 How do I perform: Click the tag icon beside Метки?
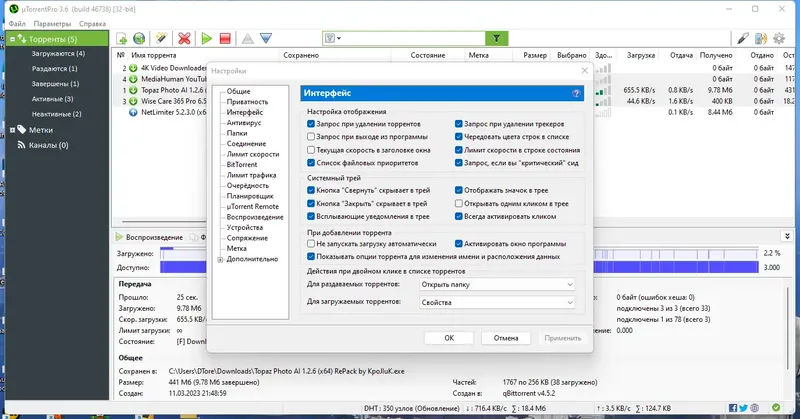[21, 130]
